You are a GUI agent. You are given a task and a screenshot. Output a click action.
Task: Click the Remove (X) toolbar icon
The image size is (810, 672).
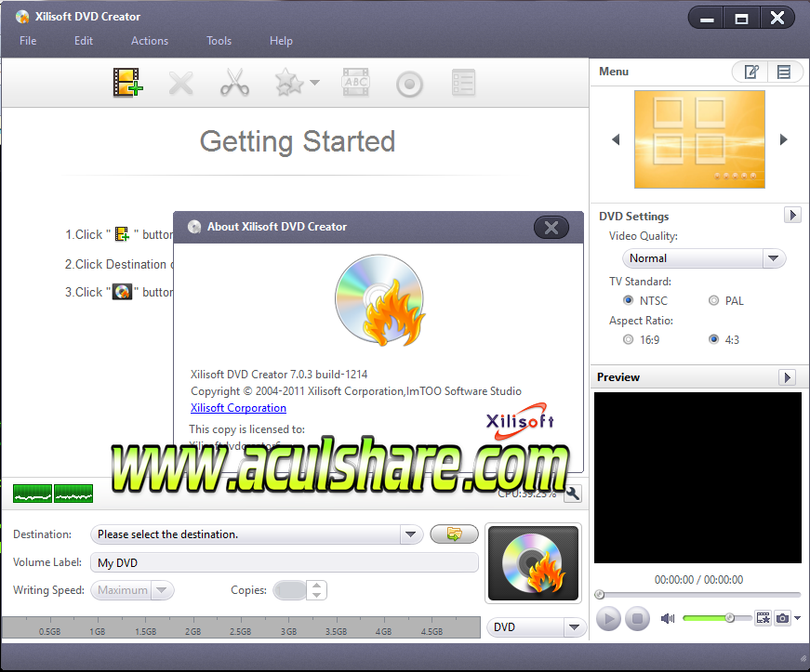click(180, 83)
